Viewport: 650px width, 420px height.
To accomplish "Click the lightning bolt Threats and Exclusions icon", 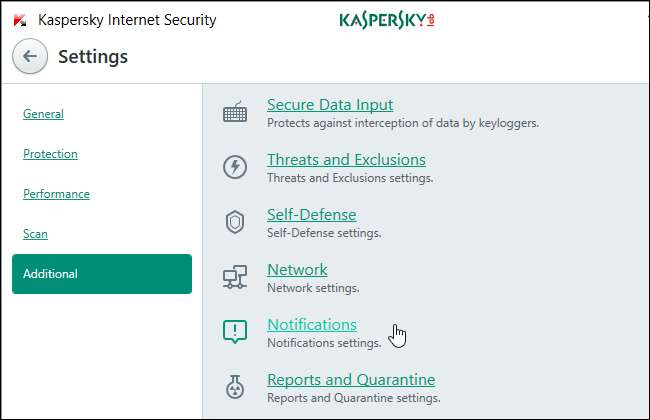I will [235, 168].
